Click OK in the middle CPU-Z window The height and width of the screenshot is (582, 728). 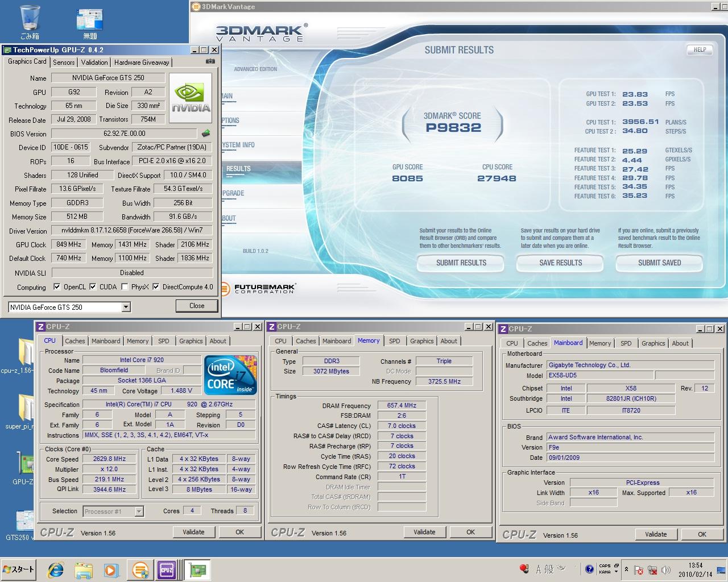pos(470,532)
